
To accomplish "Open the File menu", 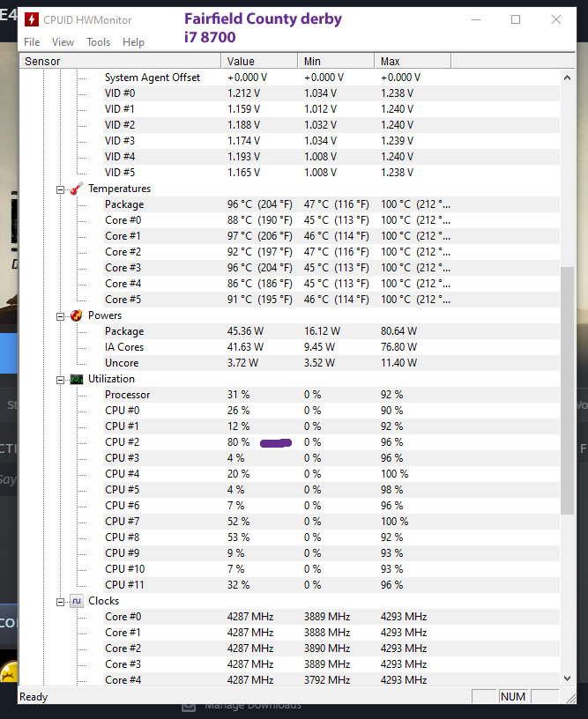I will pos(32,42).
